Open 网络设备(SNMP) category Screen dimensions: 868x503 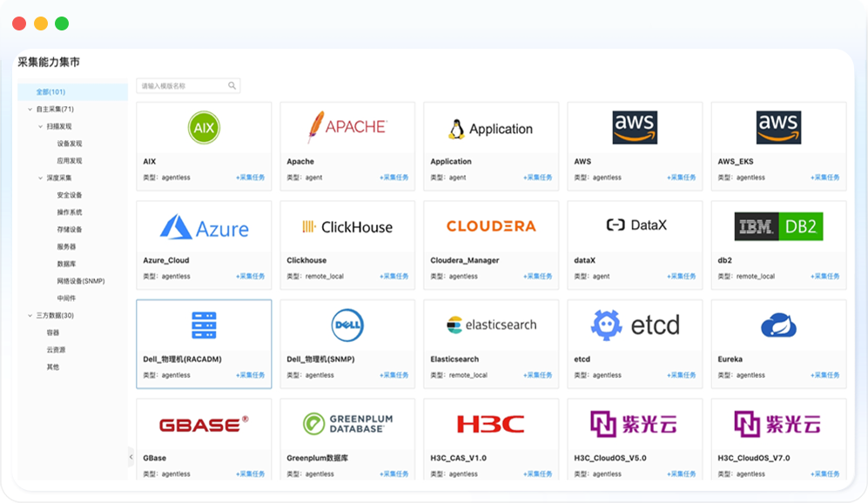click(80, 281)
